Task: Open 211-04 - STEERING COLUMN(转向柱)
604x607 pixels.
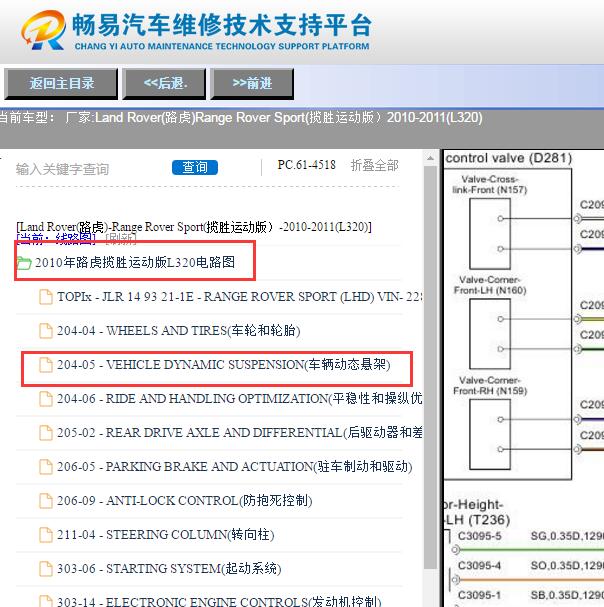Action: 165,535
